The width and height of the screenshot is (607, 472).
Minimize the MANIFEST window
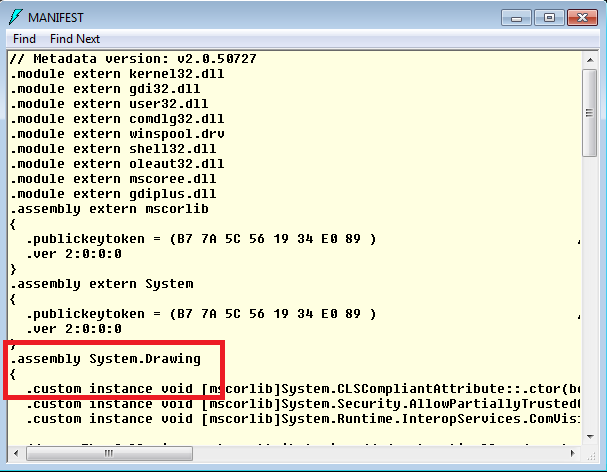[x=517, y=16]
